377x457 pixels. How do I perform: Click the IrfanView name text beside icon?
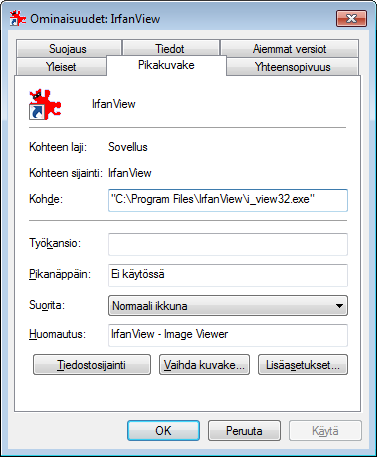[114, 104]
